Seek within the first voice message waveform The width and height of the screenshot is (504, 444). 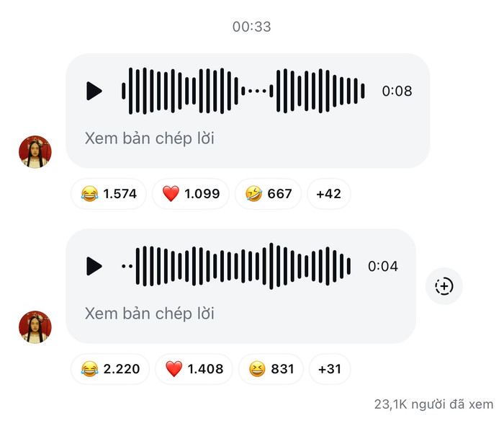pyautogui.click(x=243, y=91)
